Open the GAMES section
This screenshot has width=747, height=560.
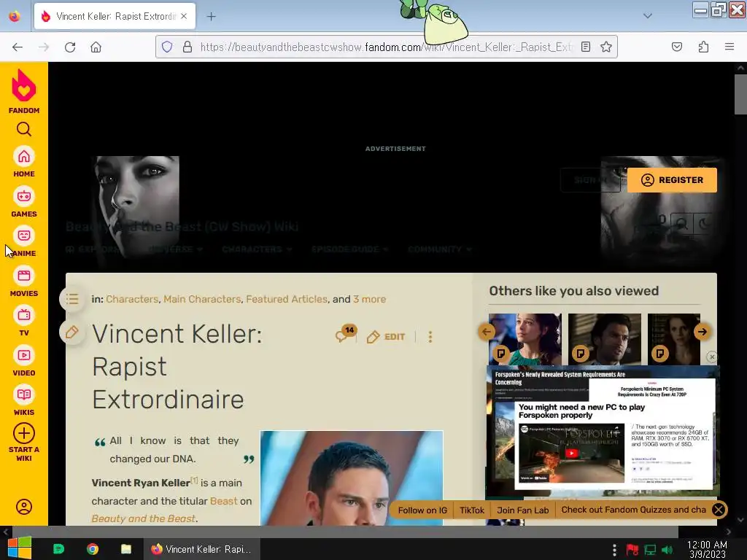(x=24, y=202)
